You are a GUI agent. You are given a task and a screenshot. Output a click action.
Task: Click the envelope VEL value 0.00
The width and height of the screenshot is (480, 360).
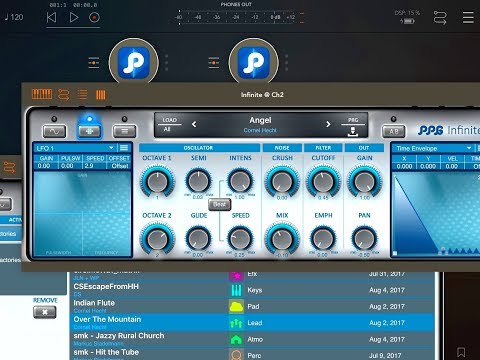click(451, 166)
